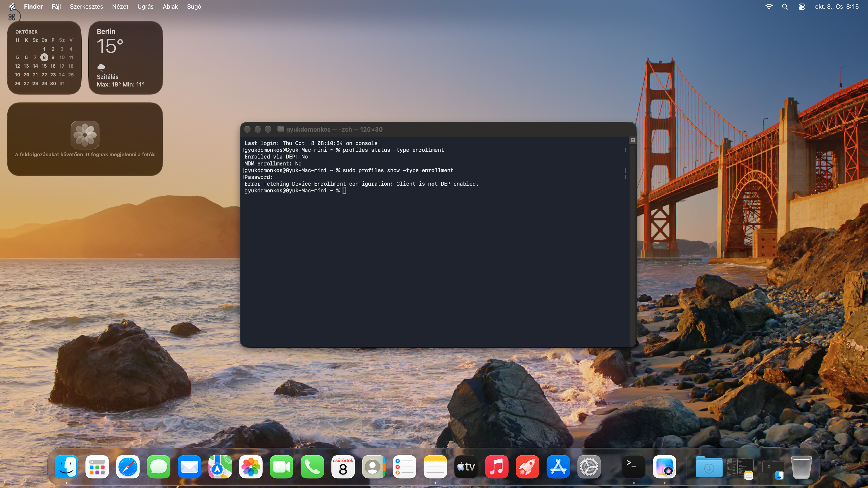
Task: Open Launchpad grid icon in dock
Action: click(x=97, y=467)
